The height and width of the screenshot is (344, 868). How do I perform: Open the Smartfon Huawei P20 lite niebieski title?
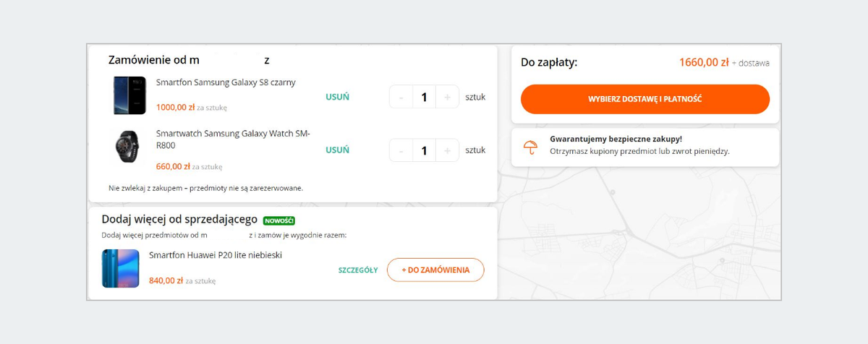coord(215,255)
